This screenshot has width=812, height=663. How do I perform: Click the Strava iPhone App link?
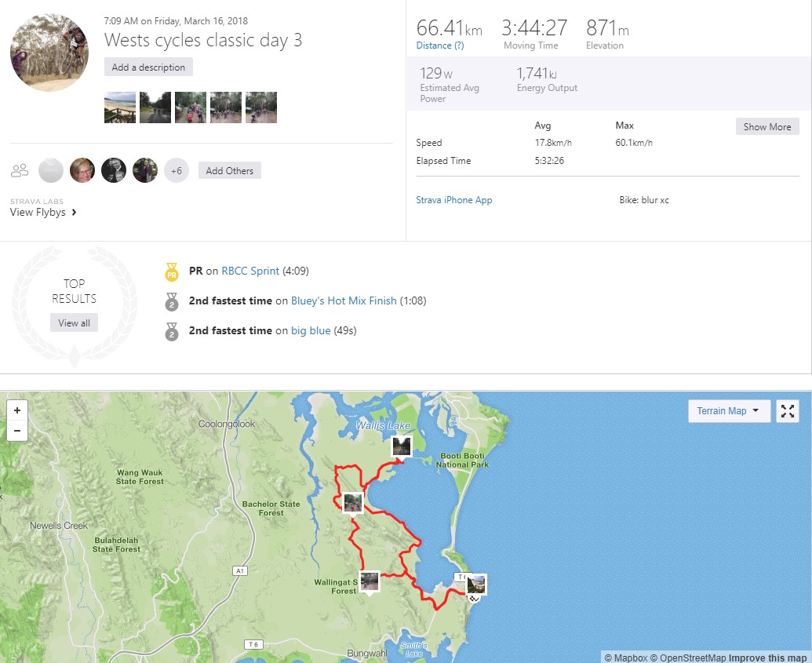coord(454,200)
